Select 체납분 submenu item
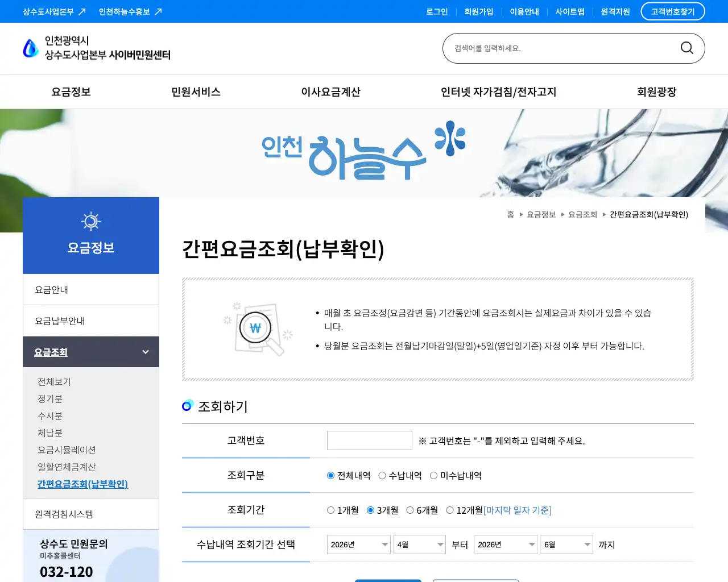 pos(50,433)
